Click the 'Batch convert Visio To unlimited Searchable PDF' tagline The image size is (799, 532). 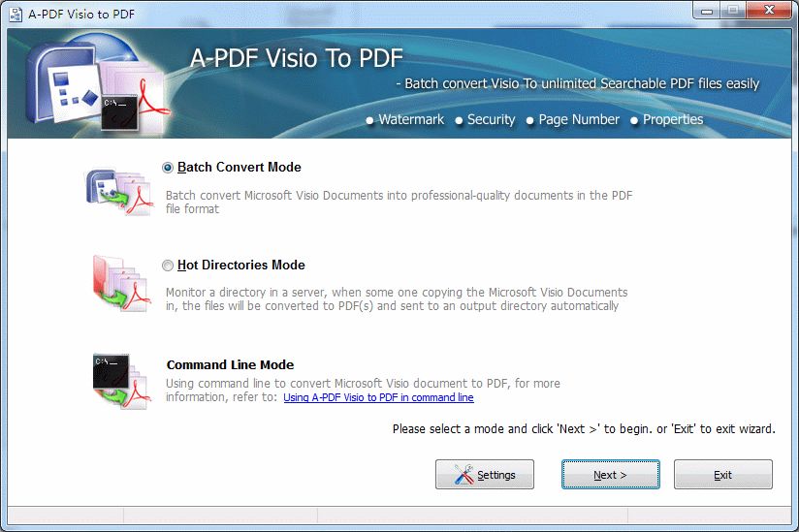578,83
